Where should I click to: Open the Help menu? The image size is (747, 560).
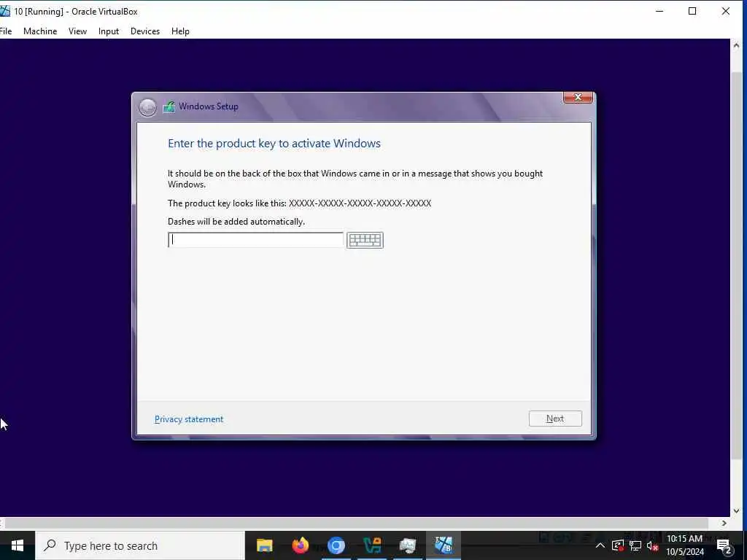pos(181,31)
